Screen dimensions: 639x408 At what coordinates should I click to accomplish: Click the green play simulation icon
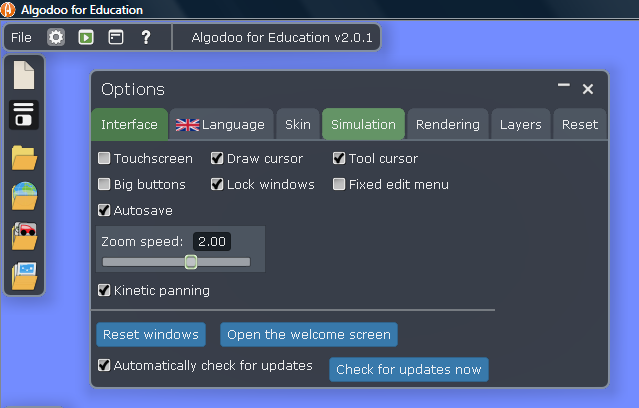pos(86,37)
